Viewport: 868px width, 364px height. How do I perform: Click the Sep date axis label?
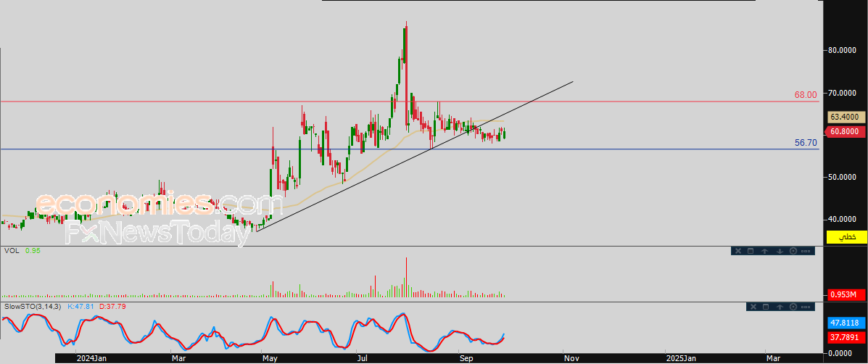pos(466,358)
